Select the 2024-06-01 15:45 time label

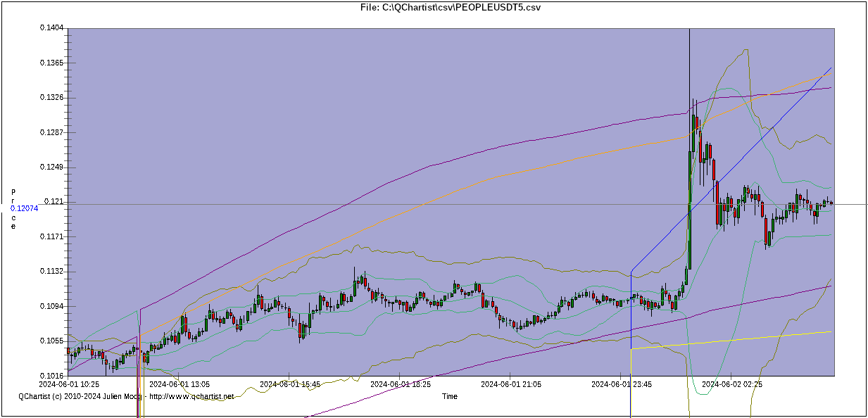coord(290,385)
